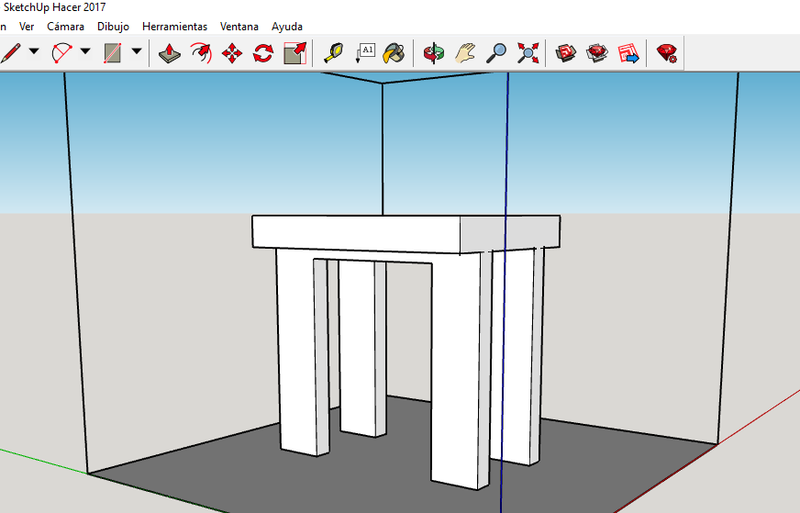Pick the Paint Bucket tool

(394, 53)
